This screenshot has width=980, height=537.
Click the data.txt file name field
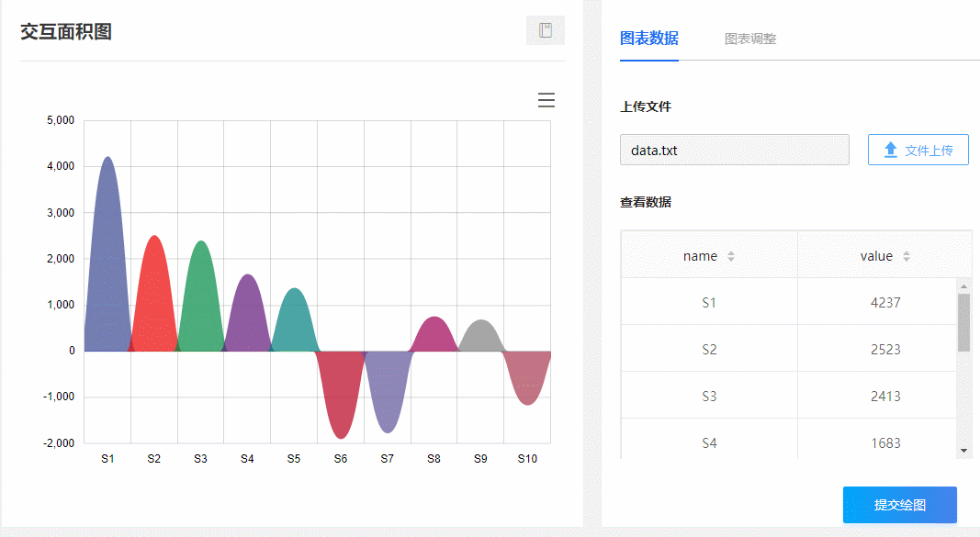pos(734,150)
